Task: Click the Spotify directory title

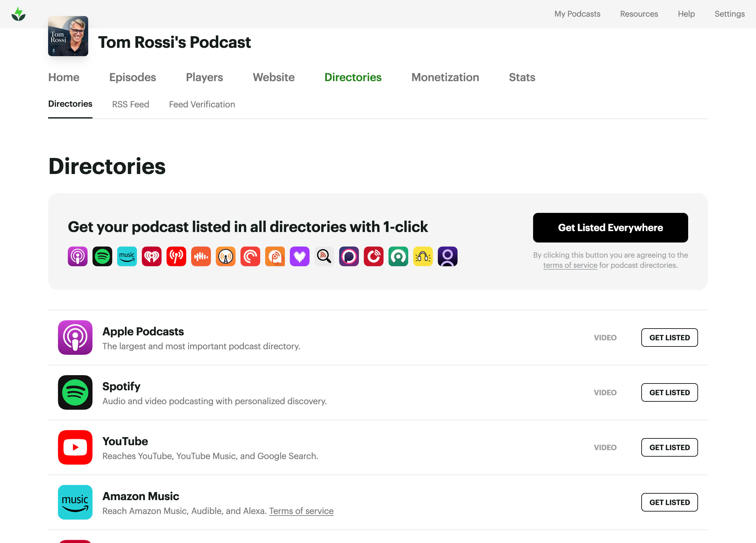Action: coord(121,387)
